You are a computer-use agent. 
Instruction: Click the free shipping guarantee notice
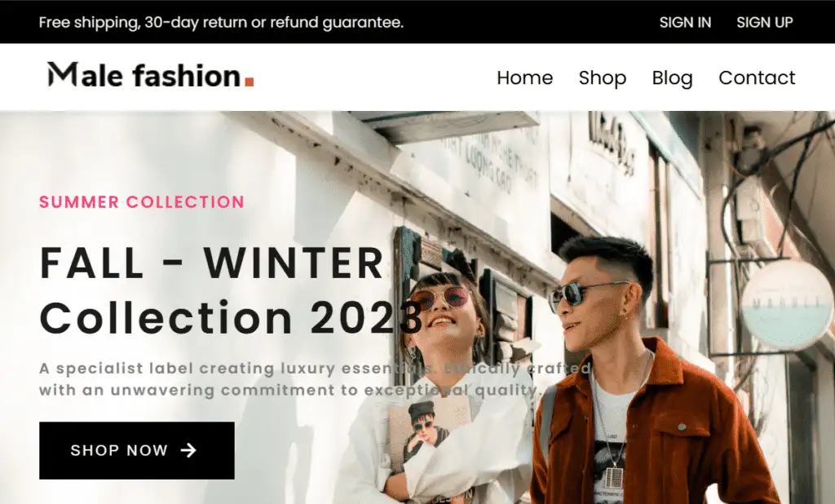tap(221, 22)
